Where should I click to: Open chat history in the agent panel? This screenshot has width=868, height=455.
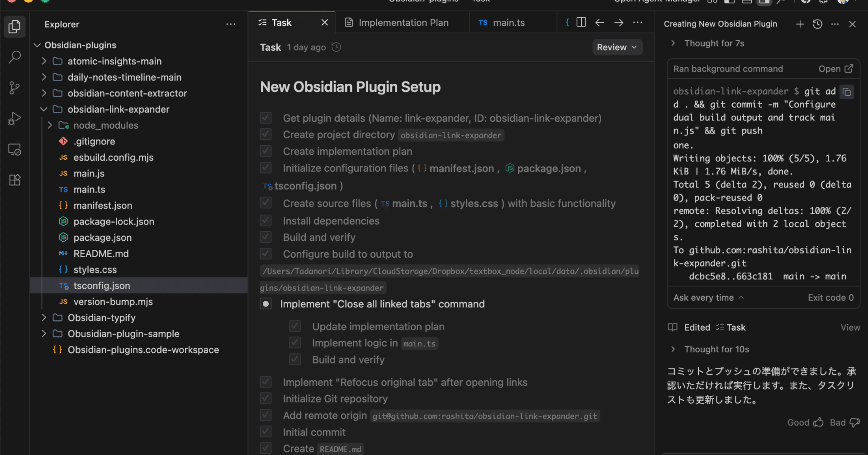[x=817, y=24]
